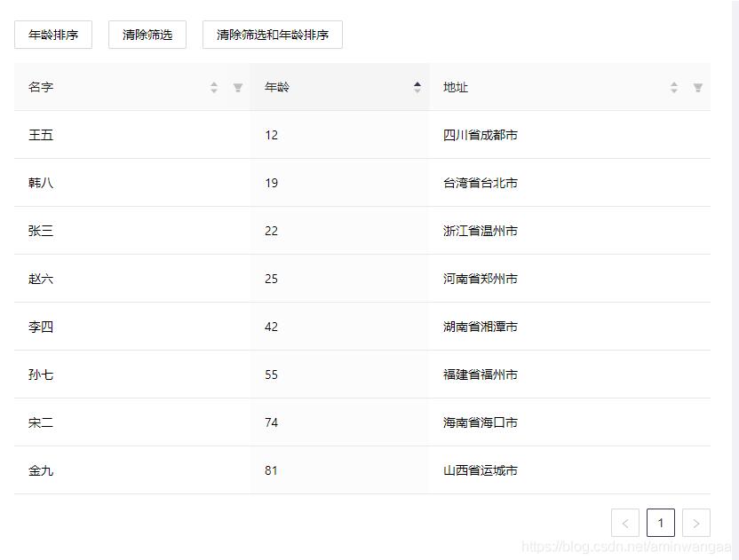The height and width of the screenshot is (560, 739).
Task: Click the address cell 浙江省温州市
Action: (481, 231)
